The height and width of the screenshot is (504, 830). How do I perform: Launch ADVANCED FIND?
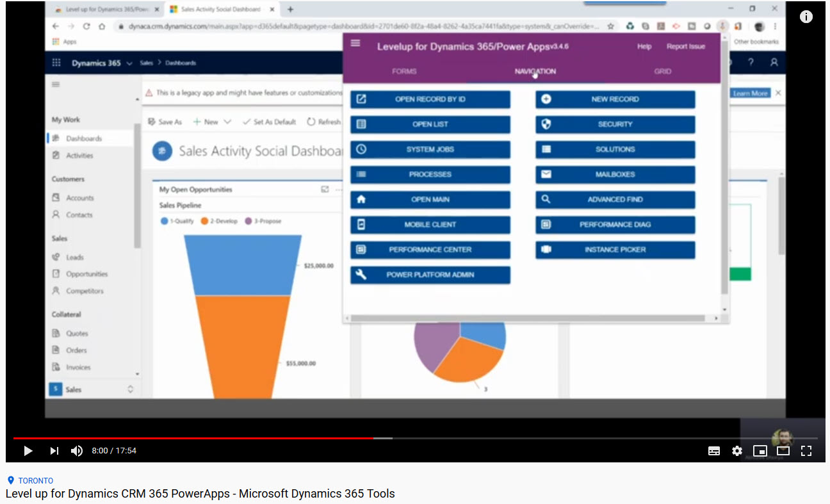point(615,200)
